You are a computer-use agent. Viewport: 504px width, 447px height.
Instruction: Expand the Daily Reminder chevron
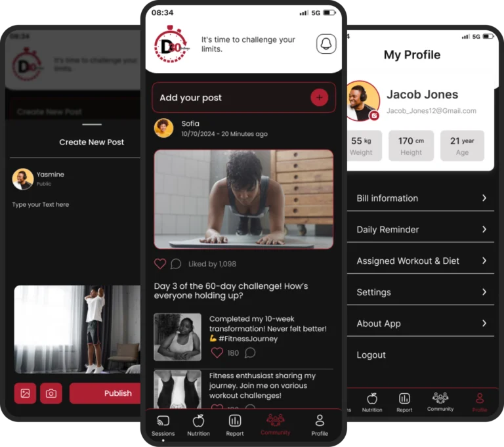[484, 229]
